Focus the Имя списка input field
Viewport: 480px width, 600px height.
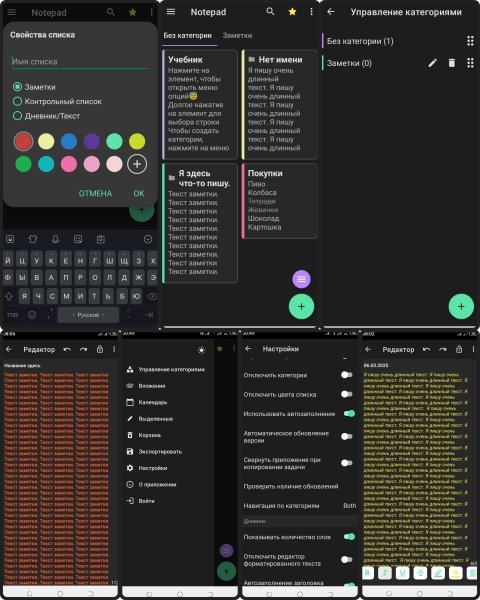point(80,62)
